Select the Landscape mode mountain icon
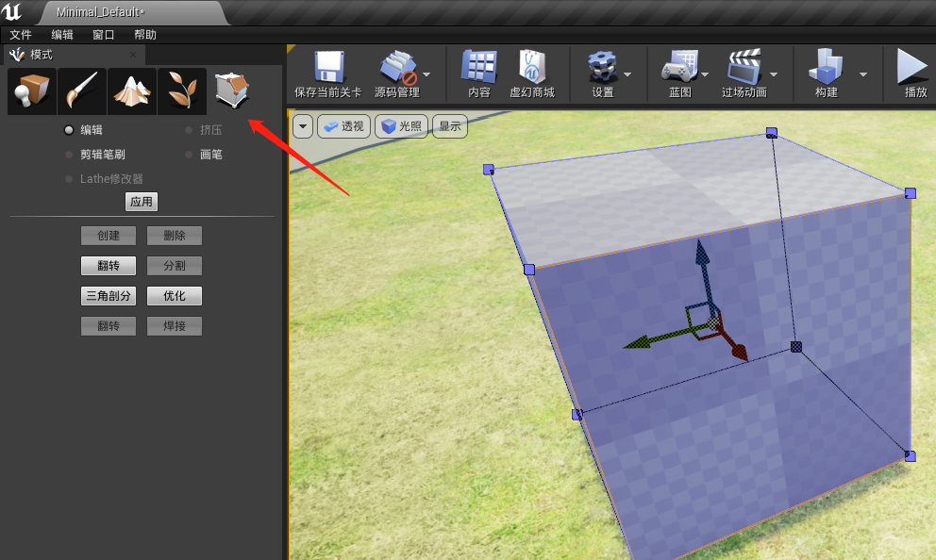This screenshot has height=560, width=936. pyautogui.click(x=132, y=91)
